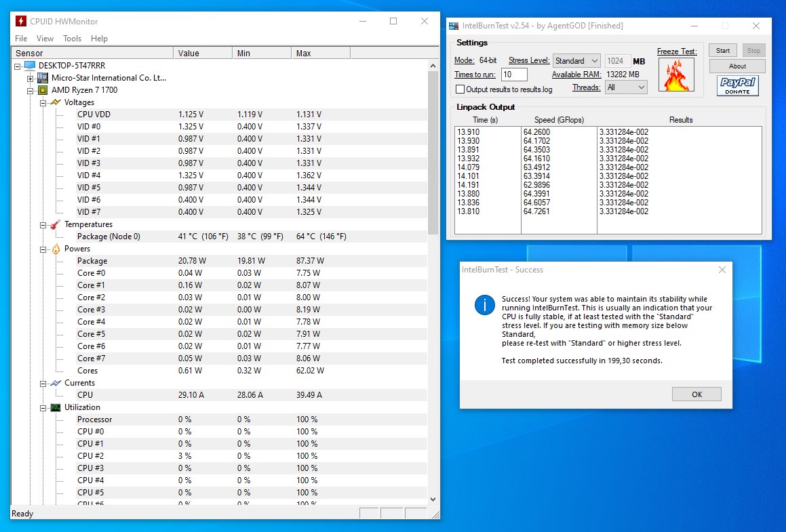Open the View menu in HWMonitor

[45, 39]
